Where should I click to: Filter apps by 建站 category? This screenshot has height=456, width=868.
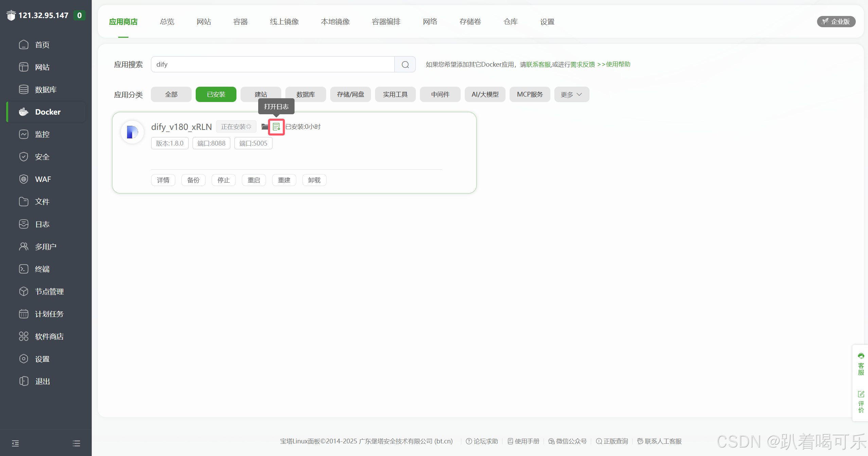(x=261, y=94)
